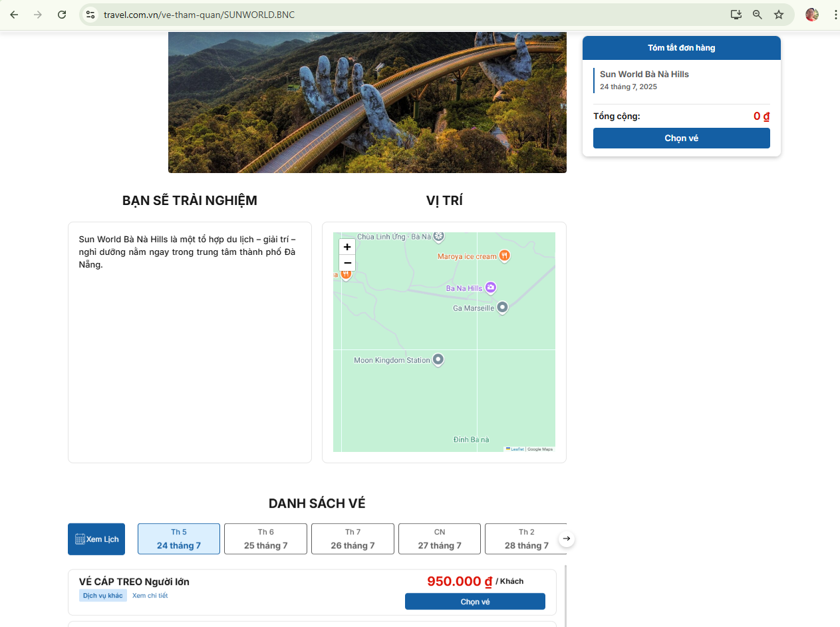Click the install app icon in address bar
The image size is (840, 627).
pos(736,15)
